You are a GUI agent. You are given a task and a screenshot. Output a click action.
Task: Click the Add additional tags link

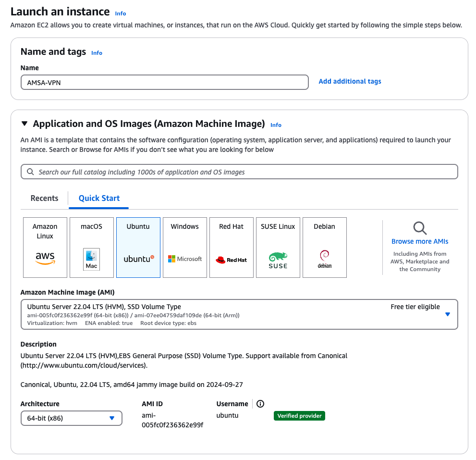350,81
